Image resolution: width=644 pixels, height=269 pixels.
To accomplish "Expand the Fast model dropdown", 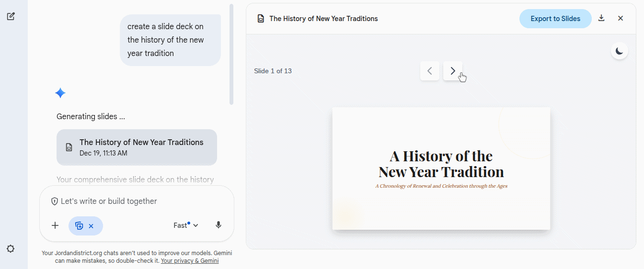I will 186,225.
